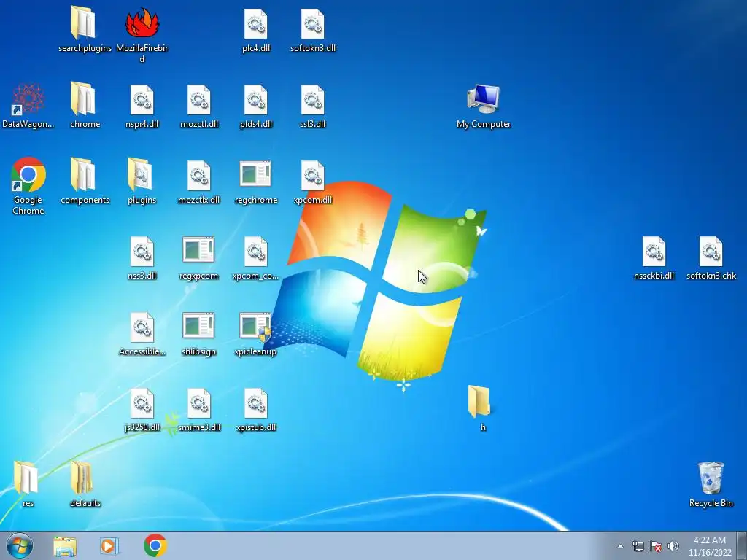Select the chrome folder icon
The width and height of the screenshot is (747, 560).
83,99
